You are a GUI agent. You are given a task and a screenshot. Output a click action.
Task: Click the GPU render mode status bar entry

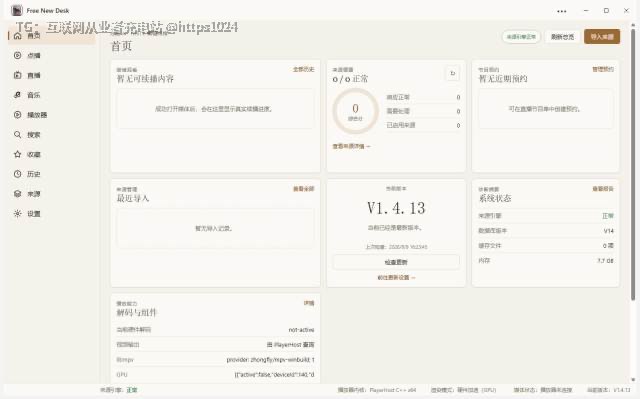point(463,390)
